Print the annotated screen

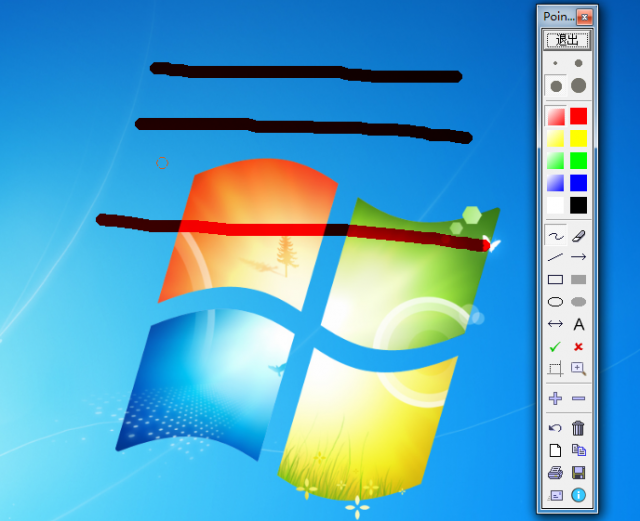555,473
